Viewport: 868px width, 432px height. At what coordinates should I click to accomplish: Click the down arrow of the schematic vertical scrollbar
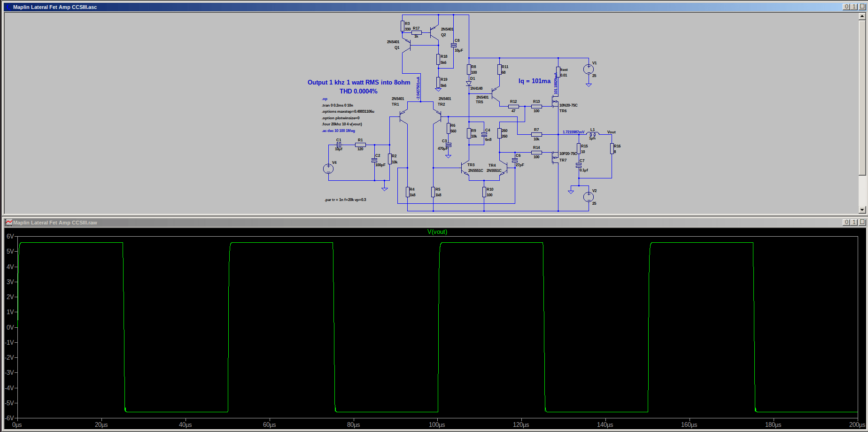tap(862, 210)
